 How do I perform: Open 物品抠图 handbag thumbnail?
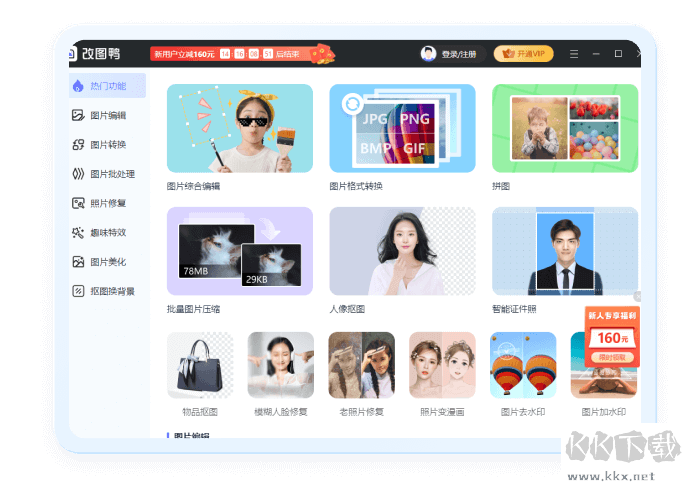[200, 365]
